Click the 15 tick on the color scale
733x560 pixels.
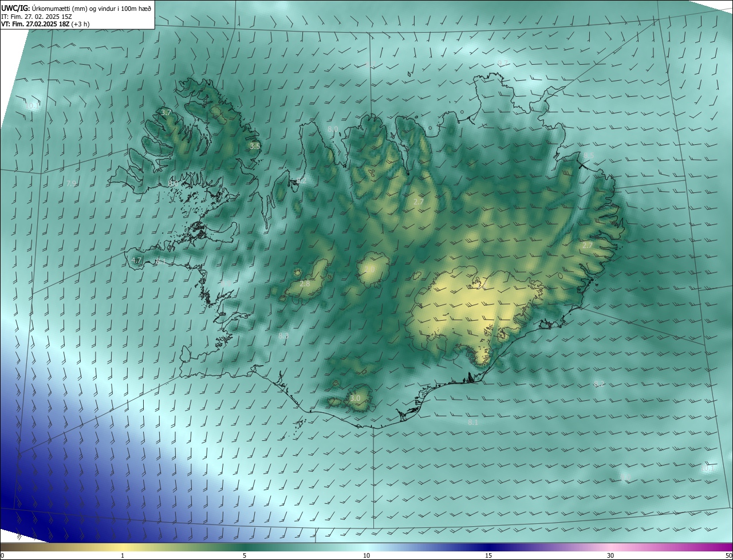(488, 555)
